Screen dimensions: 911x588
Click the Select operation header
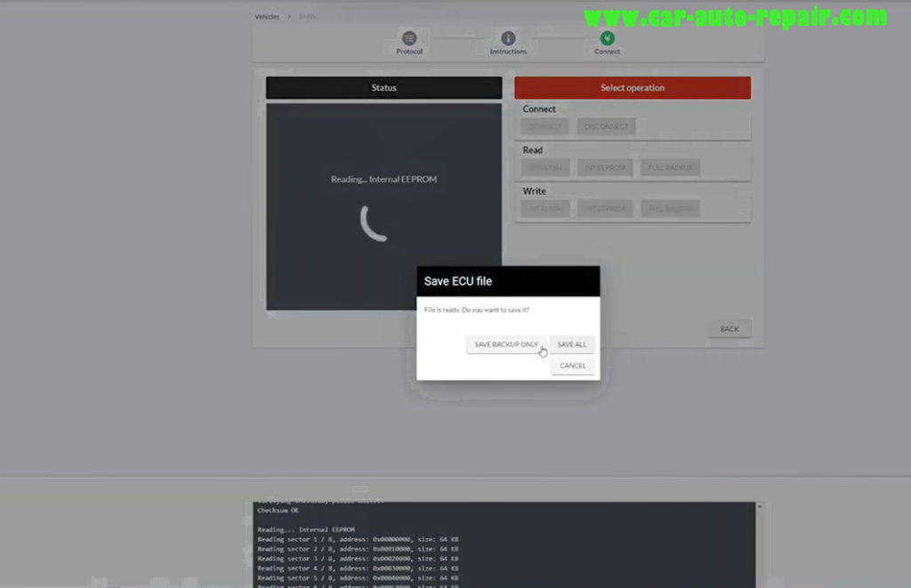(x=633, y=87)
